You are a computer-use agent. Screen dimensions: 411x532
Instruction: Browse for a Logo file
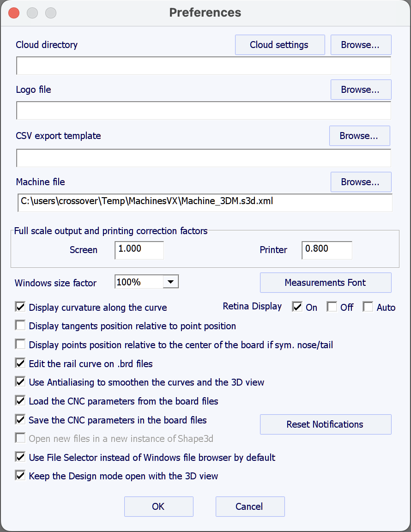[361, 90]
